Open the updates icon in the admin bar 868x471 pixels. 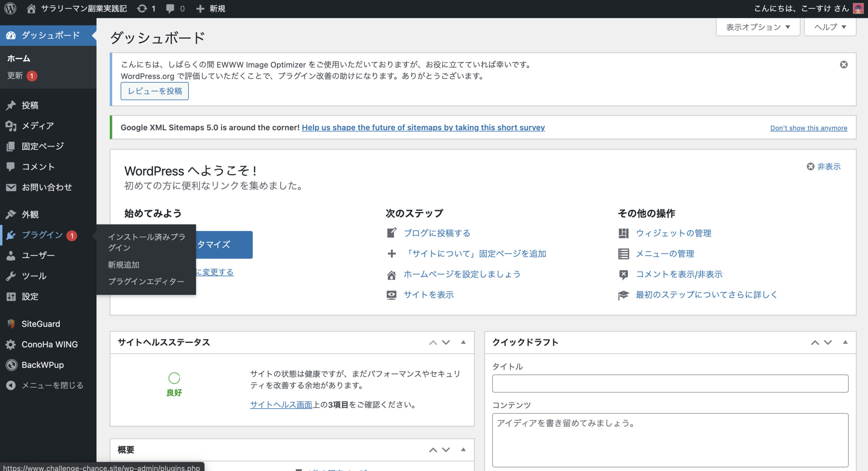[x=142, y=8]
